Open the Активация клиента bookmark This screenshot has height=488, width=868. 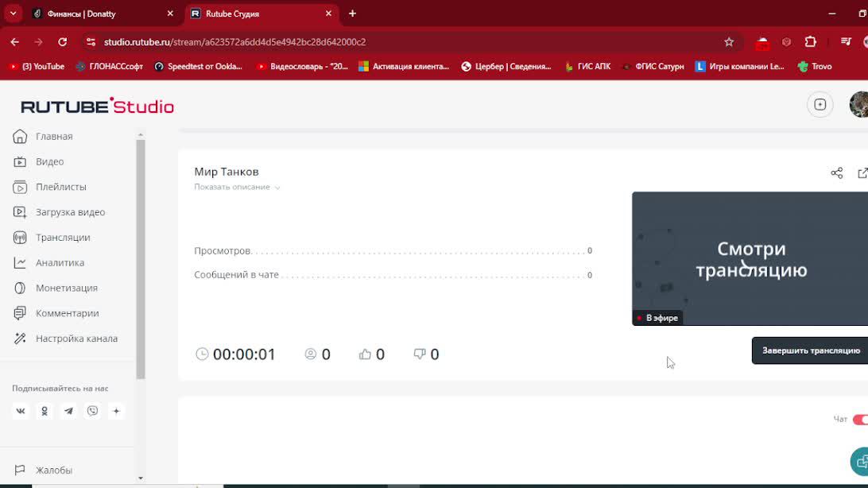click(404, 67)
